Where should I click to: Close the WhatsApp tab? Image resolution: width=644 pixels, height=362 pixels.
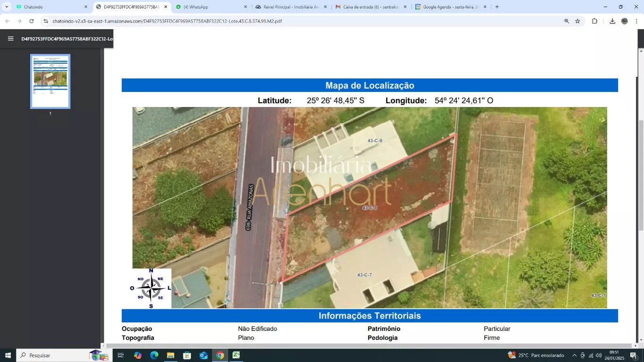[x=245, y=7]
